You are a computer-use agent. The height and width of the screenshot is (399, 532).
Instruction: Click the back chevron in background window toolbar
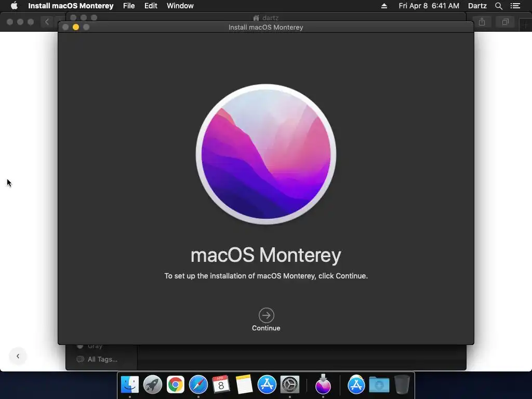pyautogui.click(x=47, y=22)
